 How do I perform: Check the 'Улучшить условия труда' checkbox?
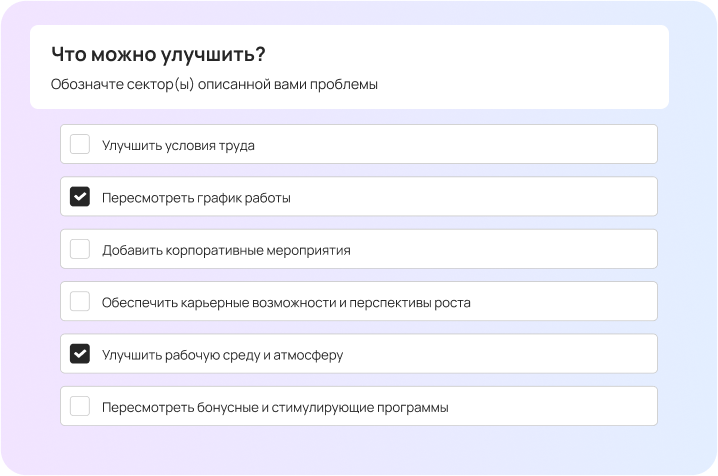pos(80,145)
